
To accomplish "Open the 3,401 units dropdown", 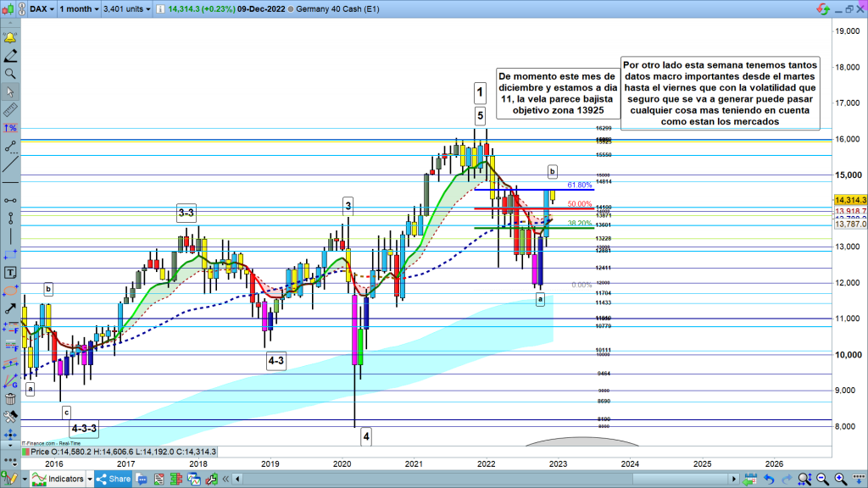I will click(x=128, y=8).
